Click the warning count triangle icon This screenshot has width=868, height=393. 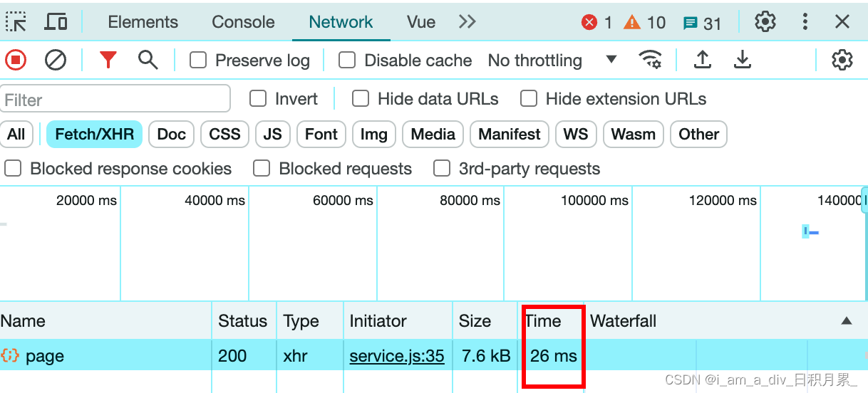tap(632, 23)
